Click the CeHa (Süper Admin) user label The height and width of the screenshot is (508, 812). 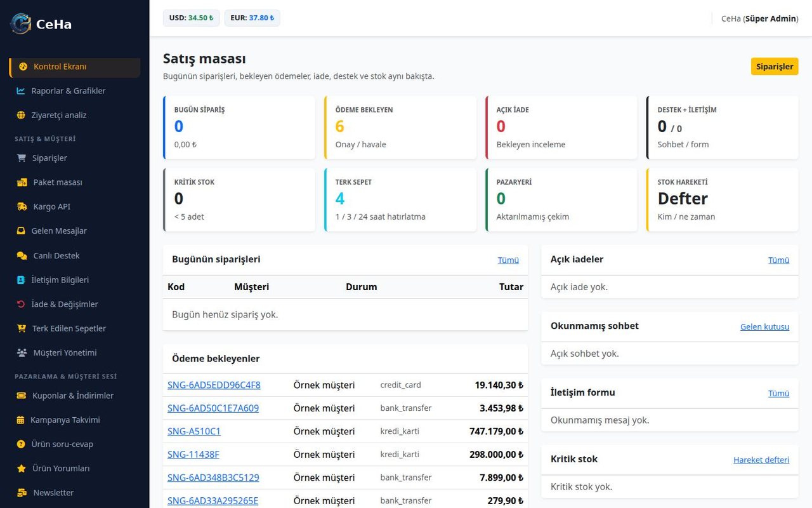(760, 18)
